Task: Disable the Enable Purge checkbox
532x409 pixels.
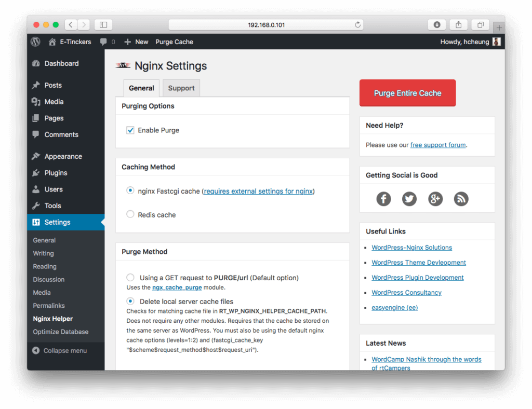Action: (x=130, y=130)
